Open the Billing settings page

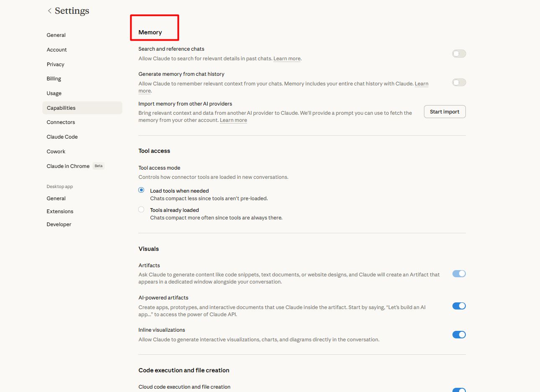point(54,79)
